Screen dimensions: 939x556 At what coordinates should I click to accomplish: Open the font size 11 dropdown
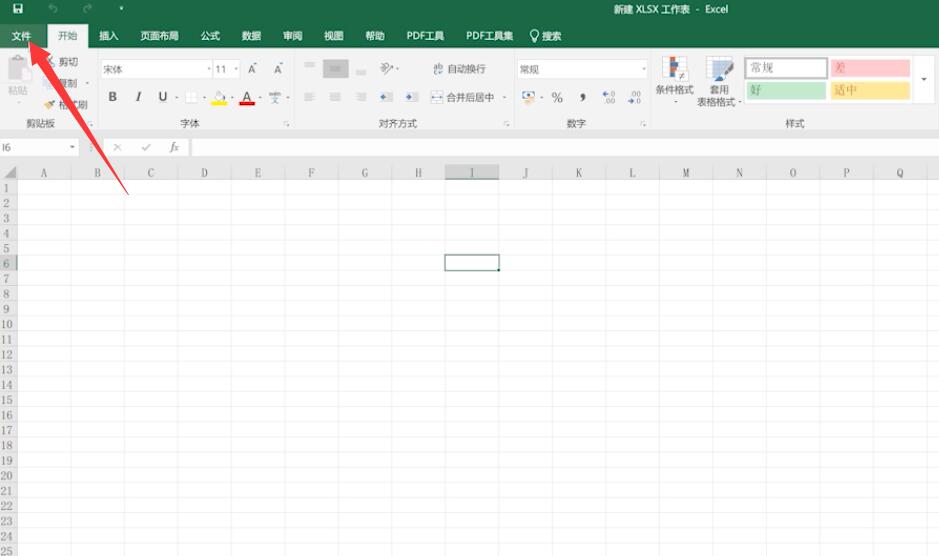(236, 69)
